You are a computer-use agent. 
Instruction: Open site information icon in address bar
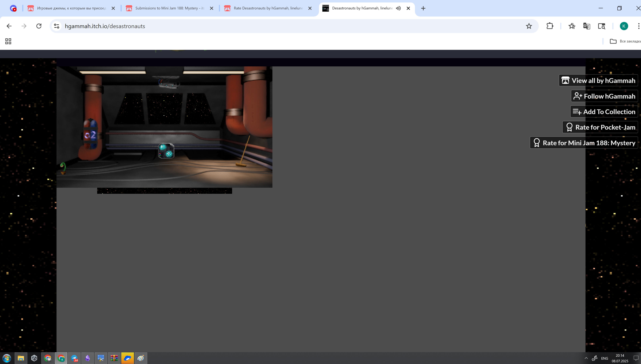point(57,26)
